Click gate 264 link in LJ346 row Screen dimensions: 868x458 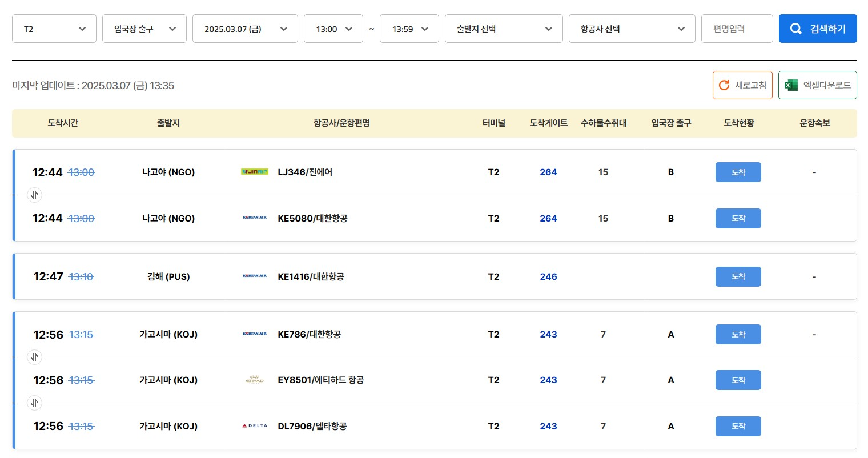click(x=548, y=172)
